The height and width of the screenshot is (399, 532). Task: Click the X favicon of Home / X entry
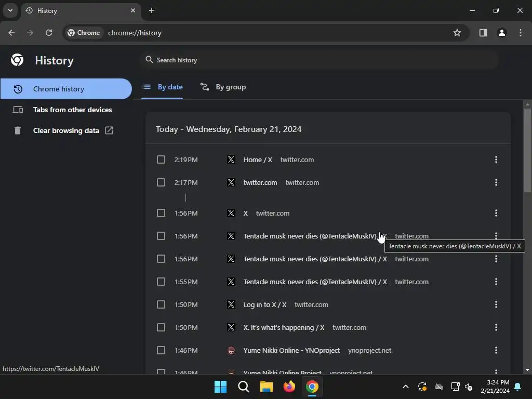click(231, 159)
